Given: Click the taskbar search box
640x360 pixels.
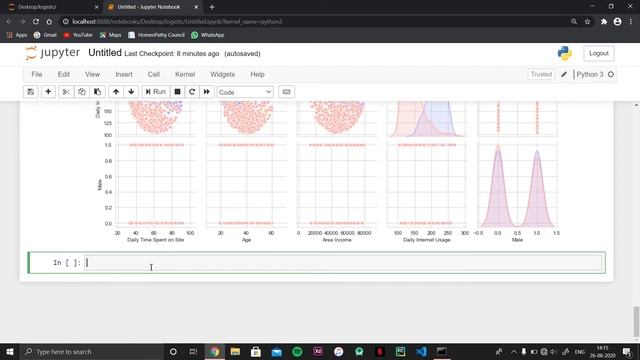Looking at the screenshot, I should click(91, 351).
